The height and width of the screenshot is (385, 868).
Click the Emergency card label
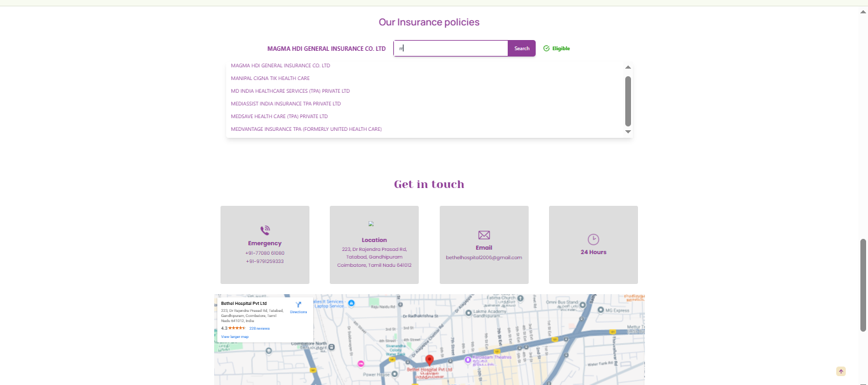tap(265, 243)
